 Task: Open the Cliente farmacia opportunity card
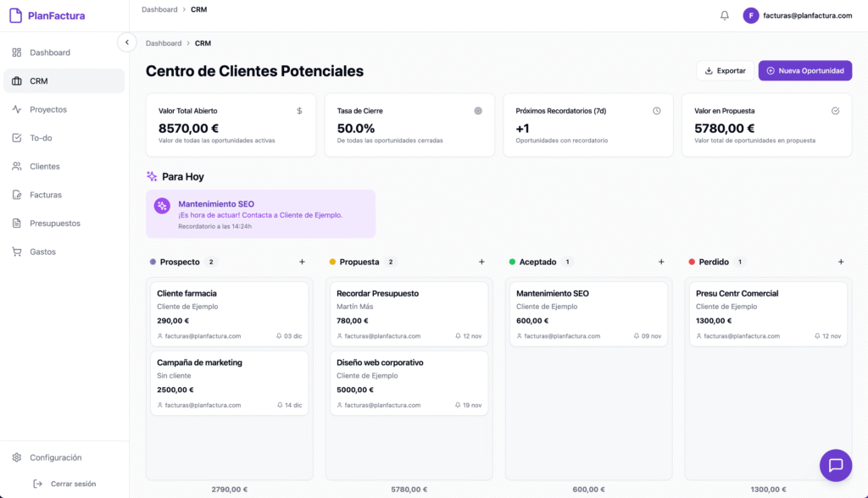point(229,312)
